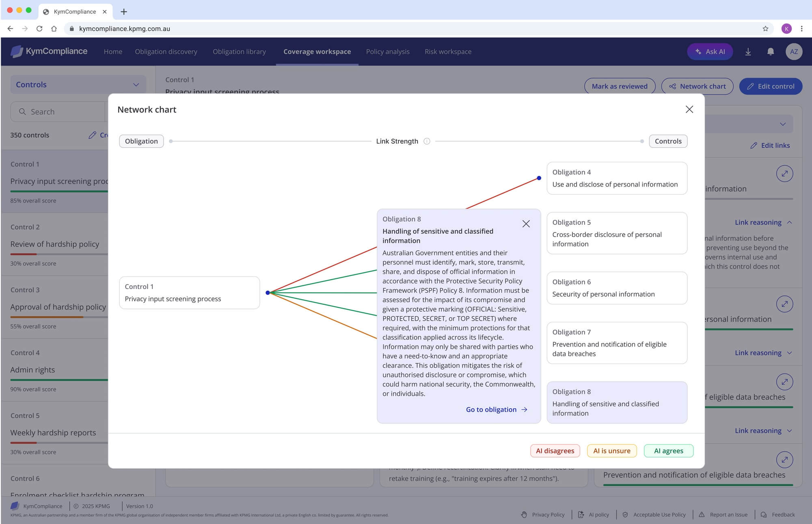
Task: Click Mark as reviewed button
Action: pos(620,86)
